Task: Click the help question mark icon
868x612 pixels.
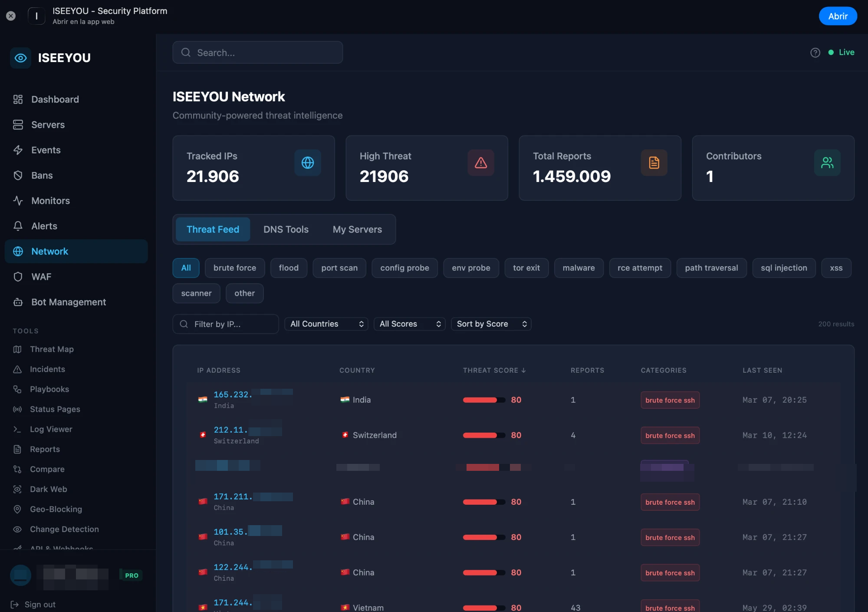Action: click(815, 53)
